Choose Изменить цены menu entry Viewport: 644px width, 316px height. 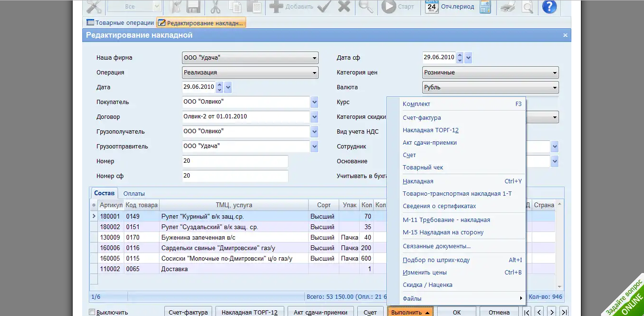pyautogui.click(x=425, y=273)
